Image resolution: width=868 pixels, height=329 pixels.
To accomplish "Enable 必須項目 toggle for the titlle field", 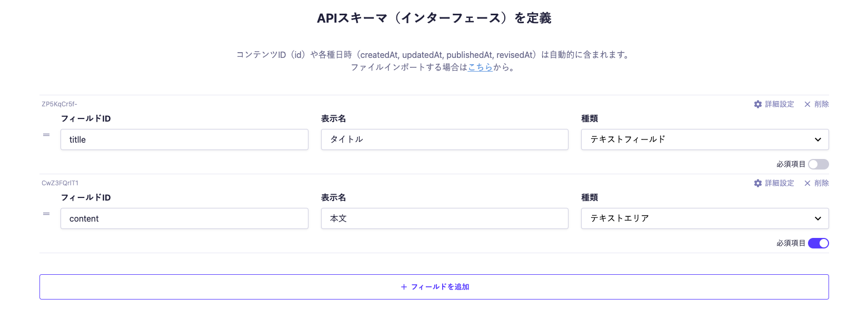I will pos(819,164).
